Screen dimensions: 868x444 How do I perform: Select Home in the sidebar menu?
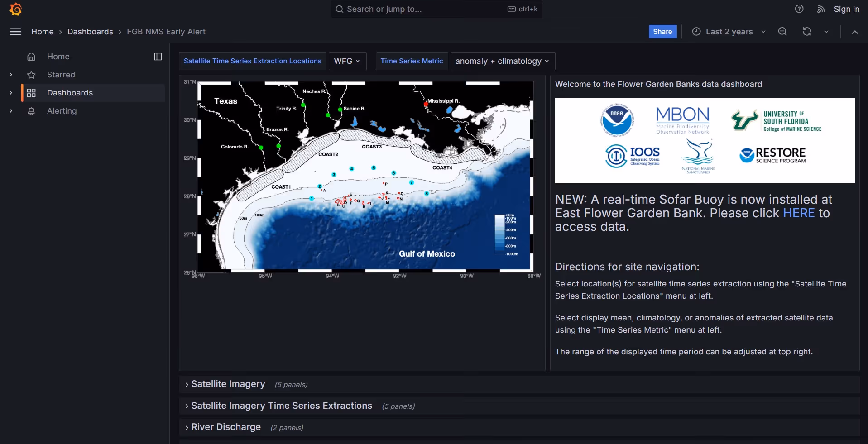coord(58,57)
